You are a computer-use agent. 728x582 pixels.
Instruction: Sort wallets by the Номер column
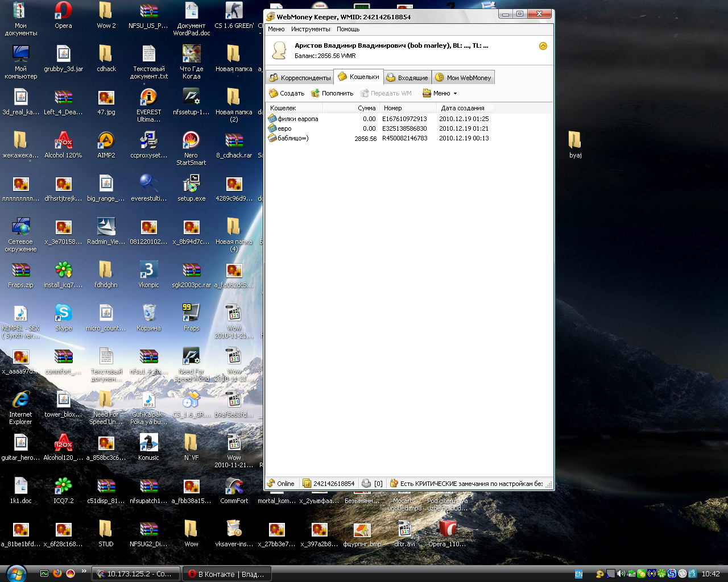tap(407, 108)
